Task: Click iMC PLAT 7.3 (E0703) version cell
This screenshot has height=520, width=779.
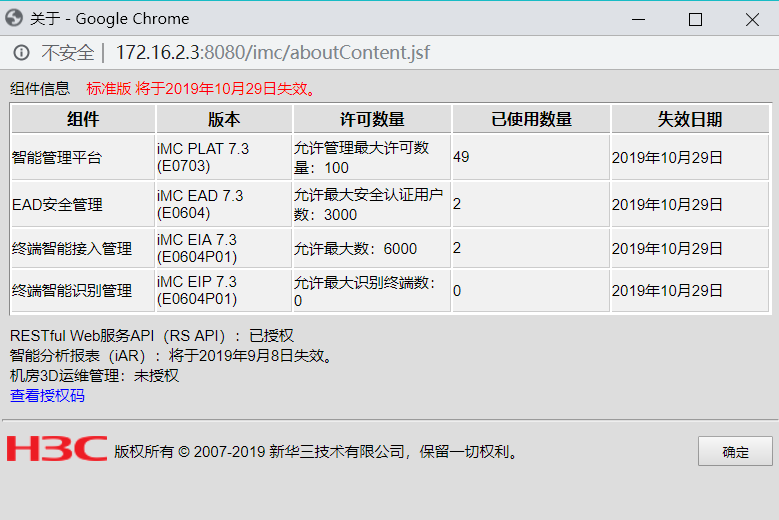Action: click(x=224, y=157)
